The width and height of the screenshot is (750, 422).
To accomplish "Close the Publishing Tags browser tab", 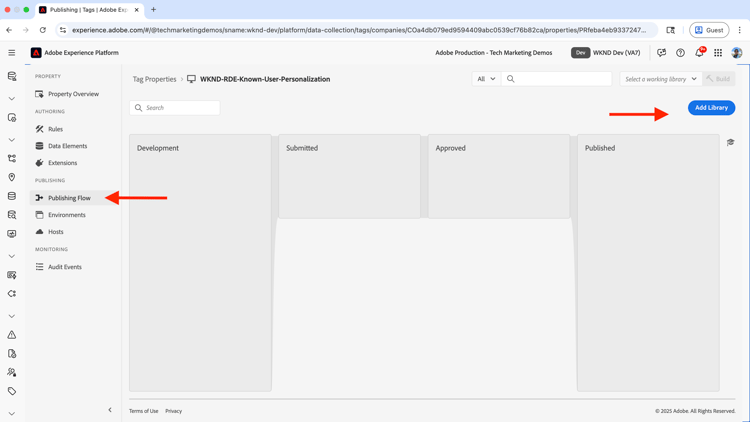I will [136, 10].
